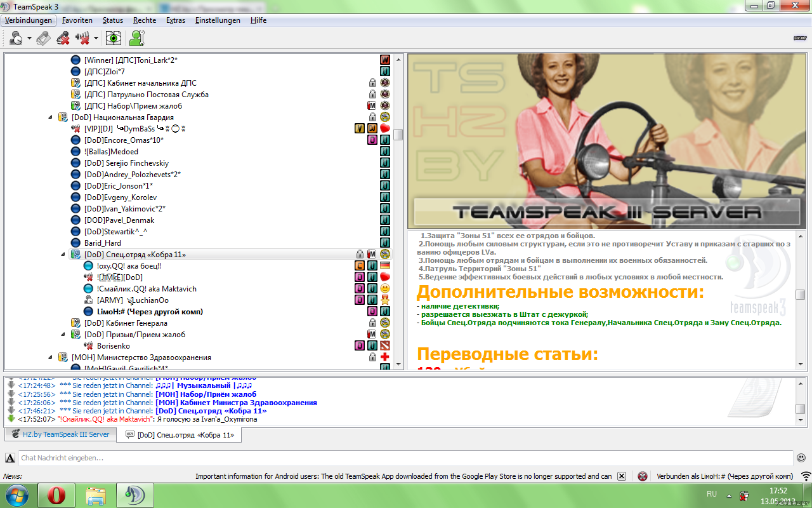
Task: Click the chat log scrollbar thumb
Action: [801, 409]
